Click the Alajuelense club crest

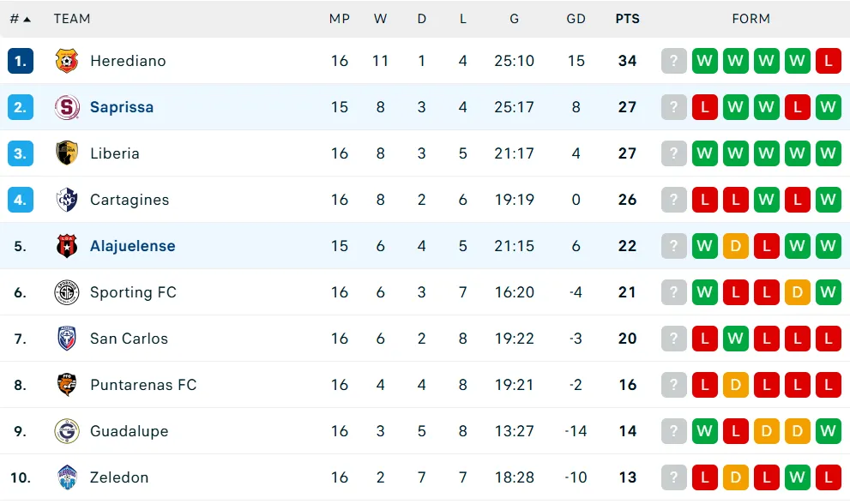click(x=67, y=246)
